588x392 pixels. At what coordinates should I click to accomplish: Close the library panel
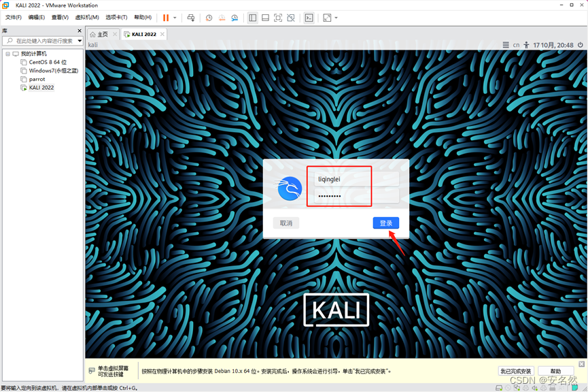(x=79, y=31)
